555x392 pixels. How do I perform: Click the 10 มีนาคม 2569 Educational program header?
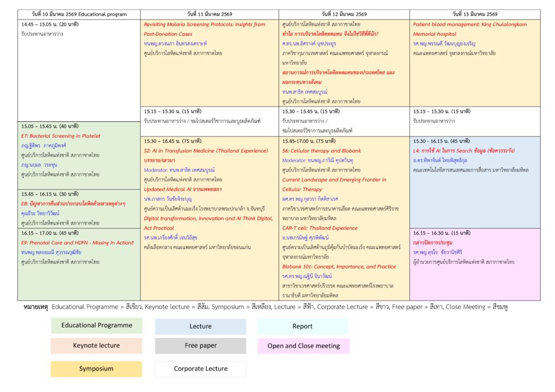79,14
